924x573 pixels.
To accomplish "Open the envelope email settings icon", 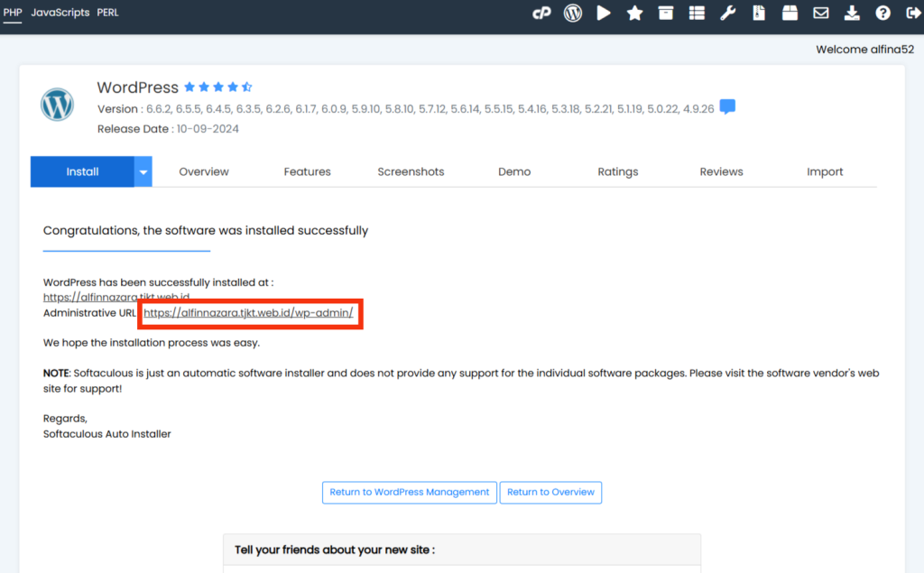I will pos(821,13).
